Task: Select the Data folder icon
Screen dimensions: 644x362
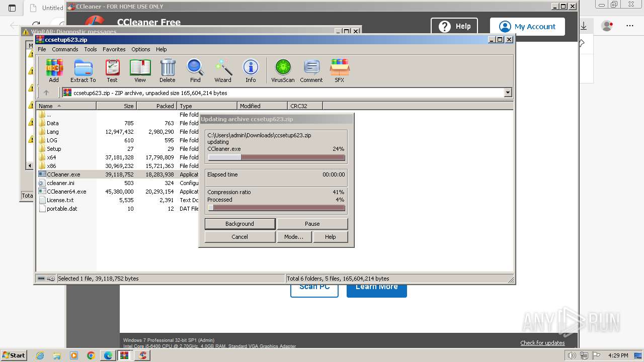Action: (x=42, y=123)
